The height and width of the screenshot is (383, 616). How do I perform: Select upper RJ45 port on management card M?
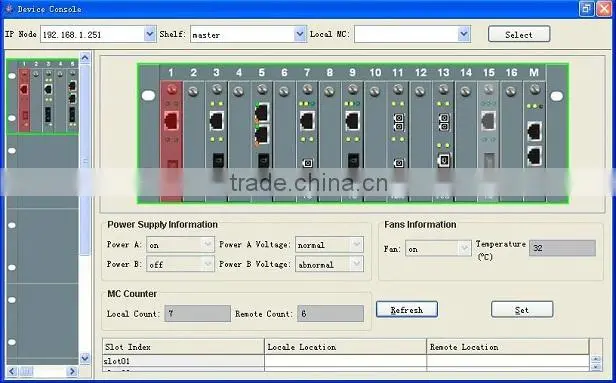coord(534,131)
